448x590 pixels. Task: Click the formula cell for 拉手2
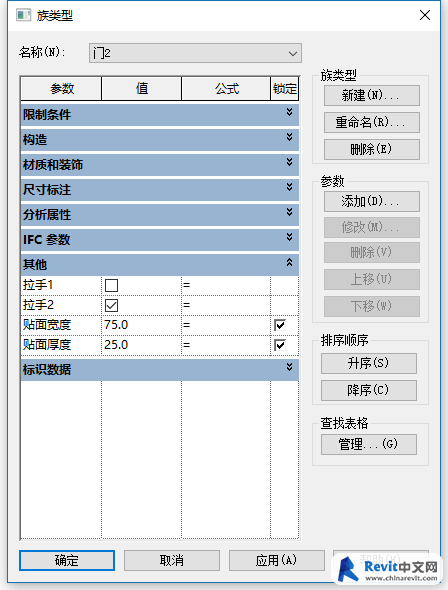pos(226,305)
